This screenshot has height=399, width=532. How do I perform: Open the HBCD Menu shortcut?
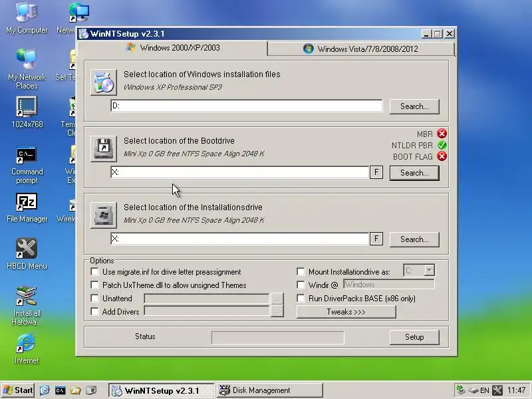point(27,254)
